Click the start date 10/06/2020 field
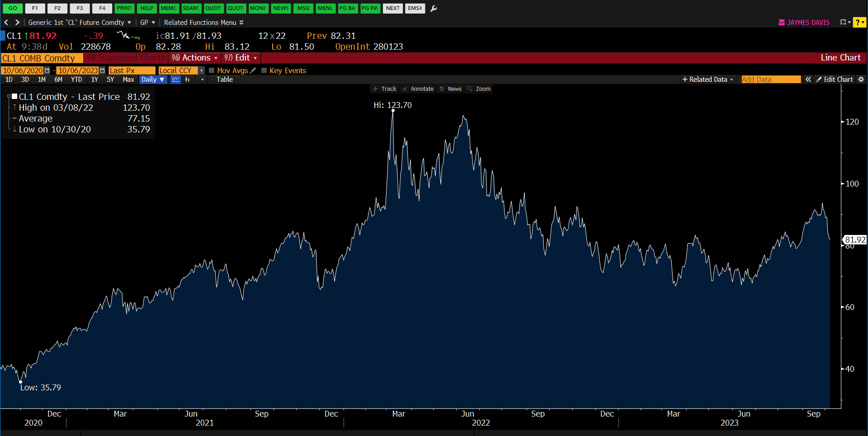Image resolution: width=868 pixels, height=436 pixels. [23, 70]
